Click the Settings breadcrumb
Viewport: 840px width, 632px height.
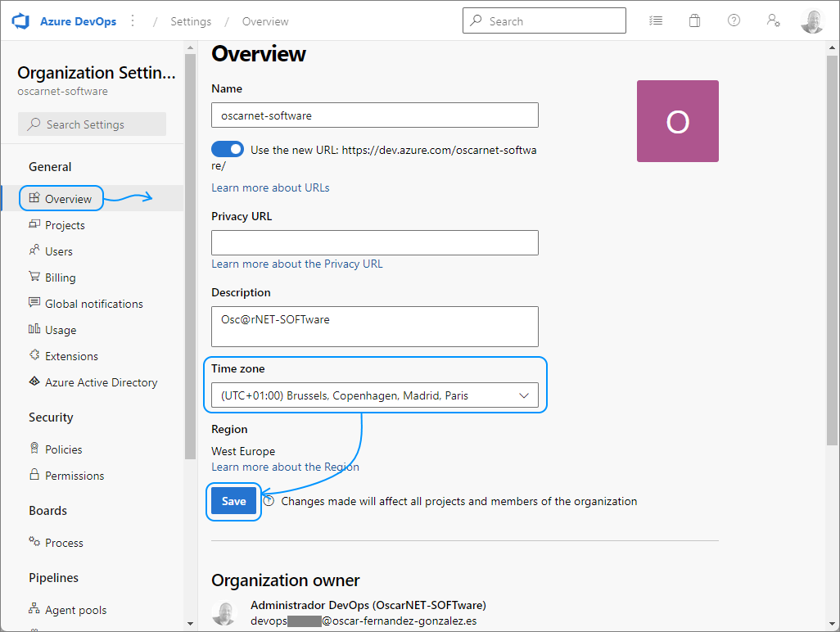click(191, 21)
